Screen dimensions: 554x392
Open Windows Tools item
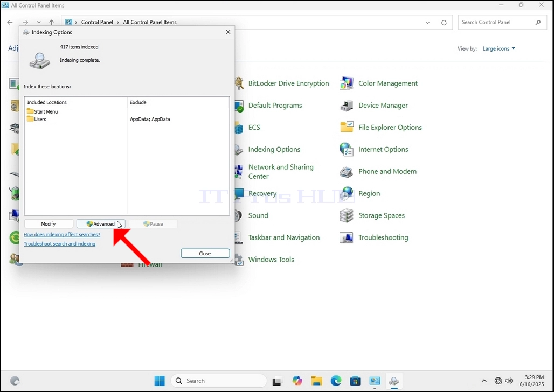point(271,259)
